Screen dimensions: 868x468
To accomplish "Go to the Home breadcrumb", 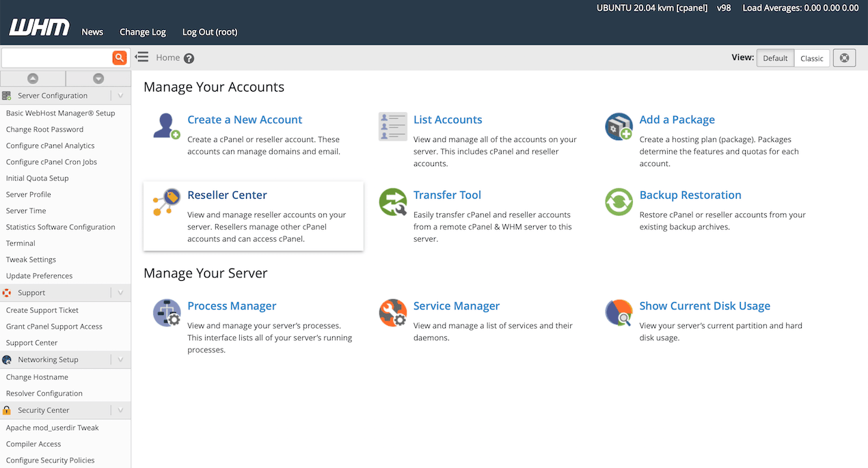I will 168,57.
